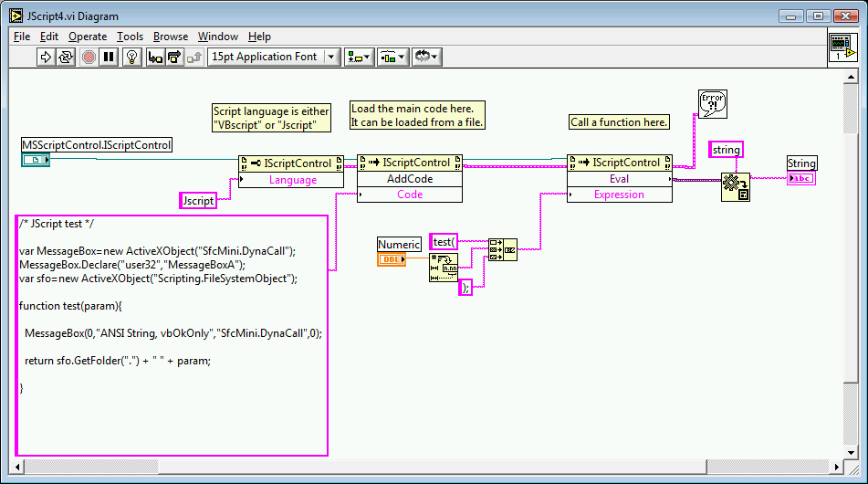Maximize the JScript4.vi Diagram window

click(x=818, y=16)
